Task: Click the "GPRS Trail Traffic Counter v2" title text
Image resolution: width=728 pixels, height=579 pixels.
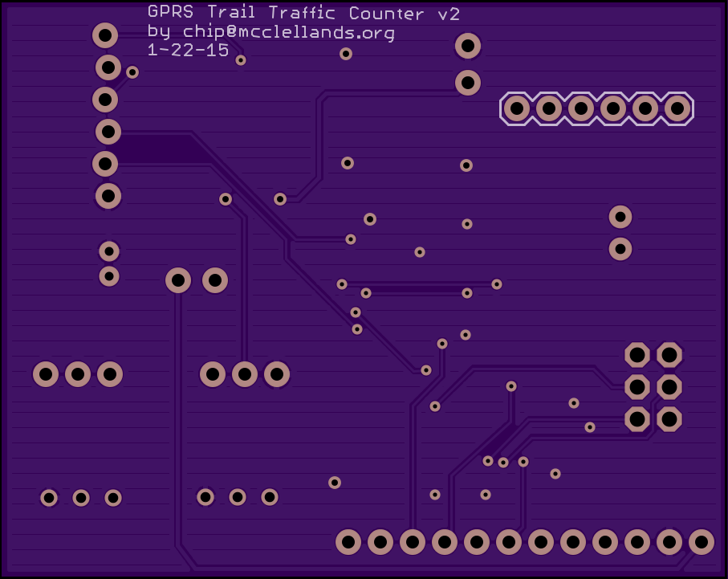Action: [303, 14]
